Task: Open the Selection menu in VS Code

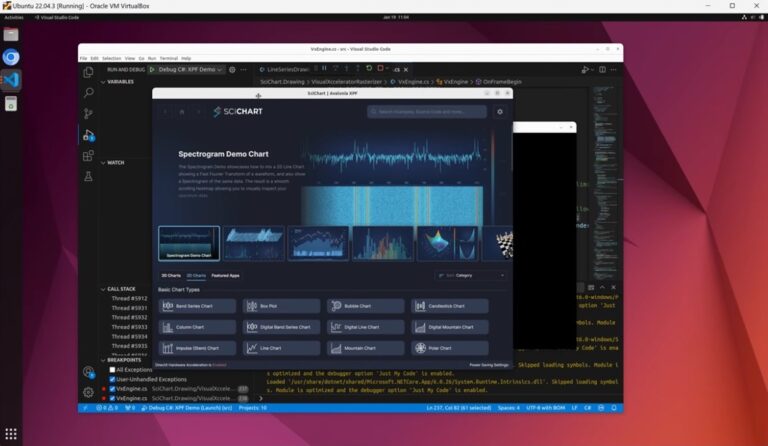Action: [x=112, y=58]
